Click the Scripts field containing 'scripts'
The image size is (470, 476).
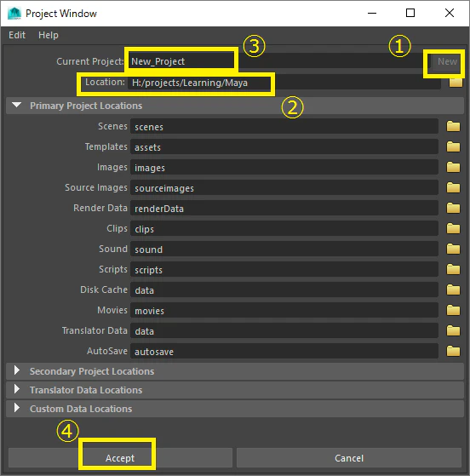tap(284, 269)
